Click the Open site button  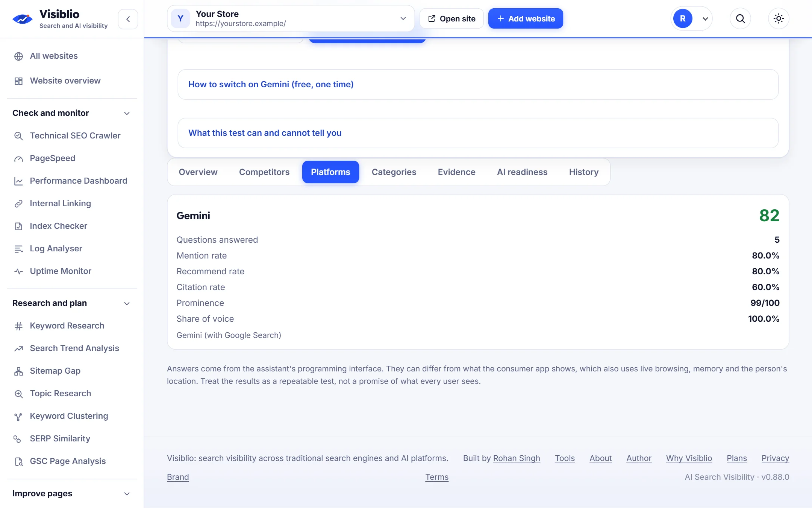[x=451, y=18]
